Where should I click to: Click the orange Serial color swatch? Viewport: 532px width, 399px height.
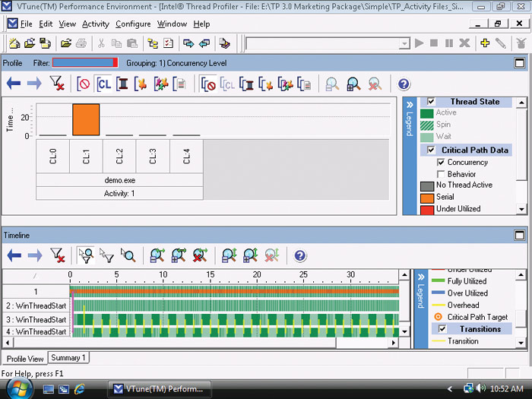click(427, 198)
